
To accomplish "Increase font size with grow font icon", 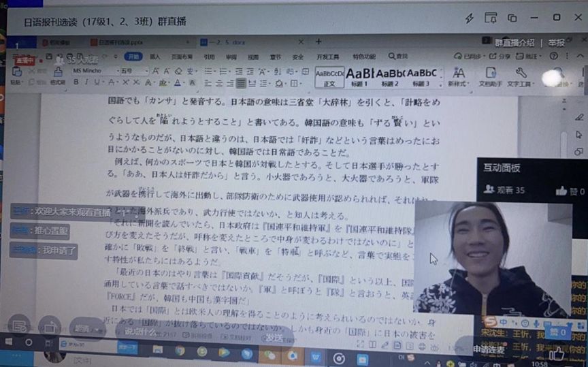I will tap(156, 71).
